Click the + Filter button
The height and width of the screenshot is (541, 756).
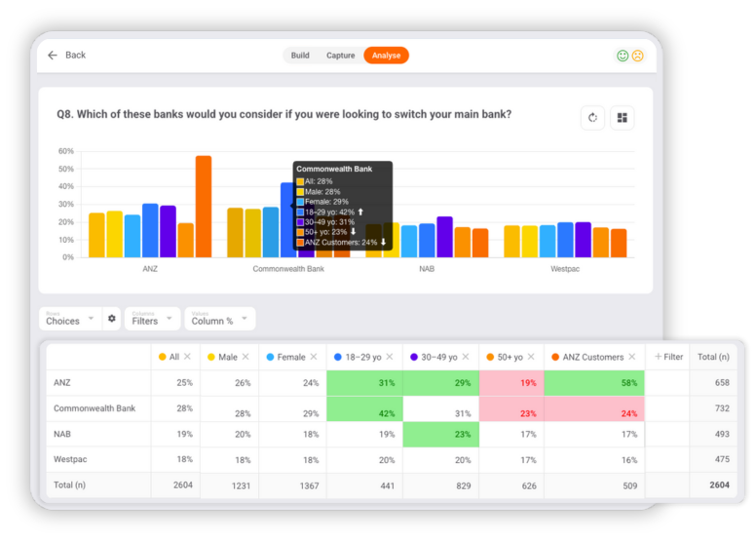pyautogui.click(x=668, y=358)
